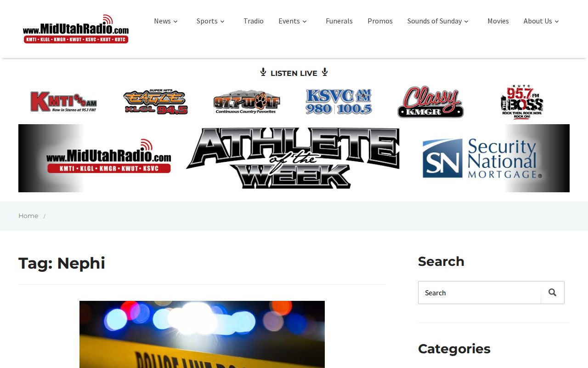This screenshot has height=368, width=588.
Task: Click the Tag: Nephi heading
Action: (x=62, y=263)
